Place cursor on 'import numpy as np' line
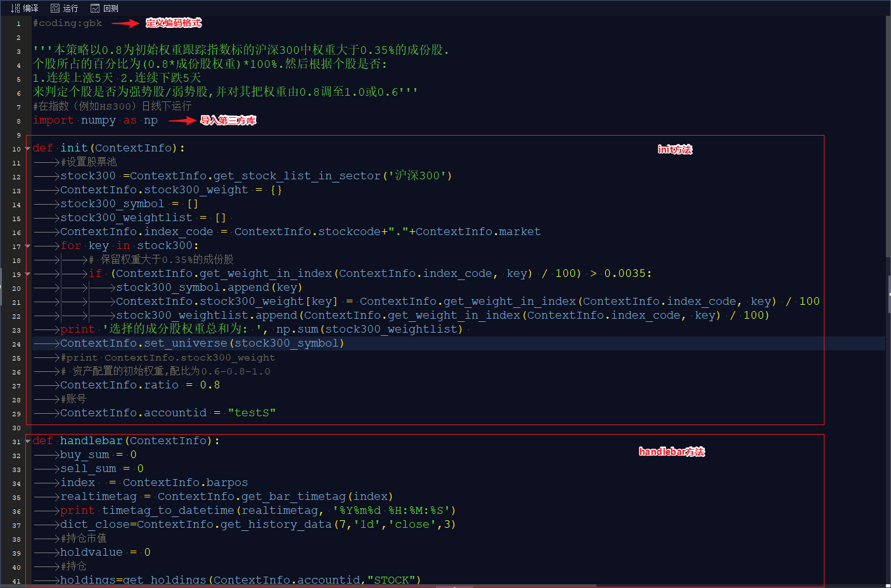891x588 pixels. [x=95, y=120]
